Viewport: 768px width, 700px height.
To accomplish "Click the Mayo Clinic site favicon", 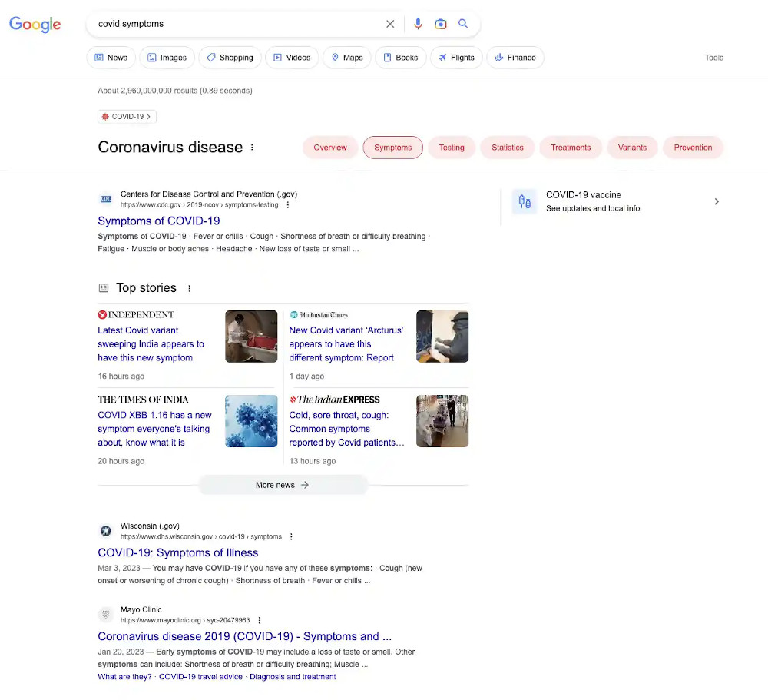I will point(106,614).
